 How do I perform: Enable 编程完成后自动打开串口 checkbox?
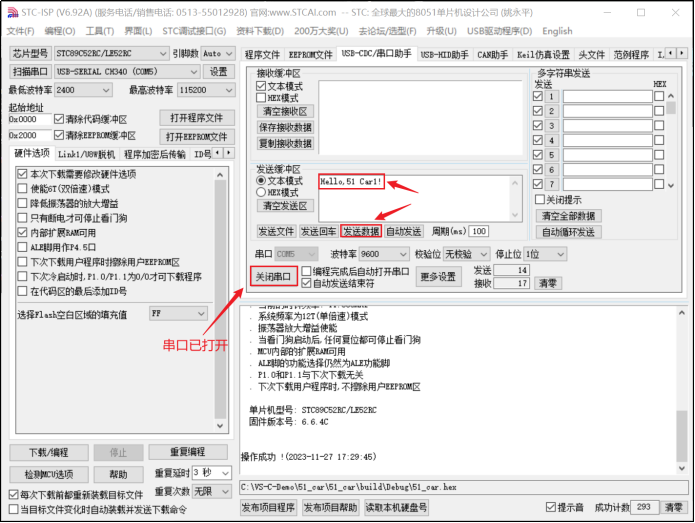tap(306, 271)
